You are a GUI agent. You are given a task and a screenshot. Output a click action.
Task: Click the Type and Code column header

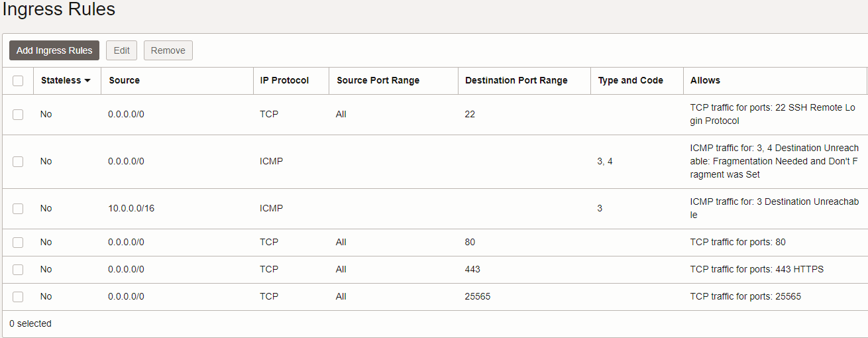pyautogui.click(x=630, y=80)
